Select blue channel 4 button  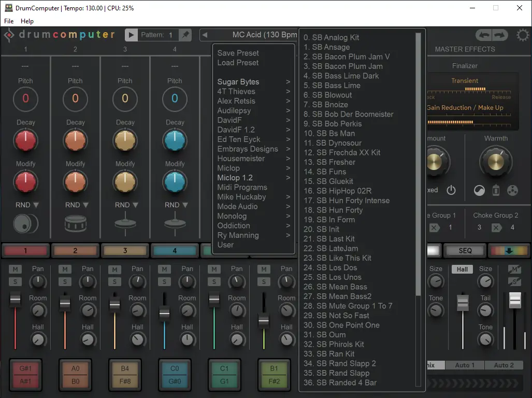(175, 251)
